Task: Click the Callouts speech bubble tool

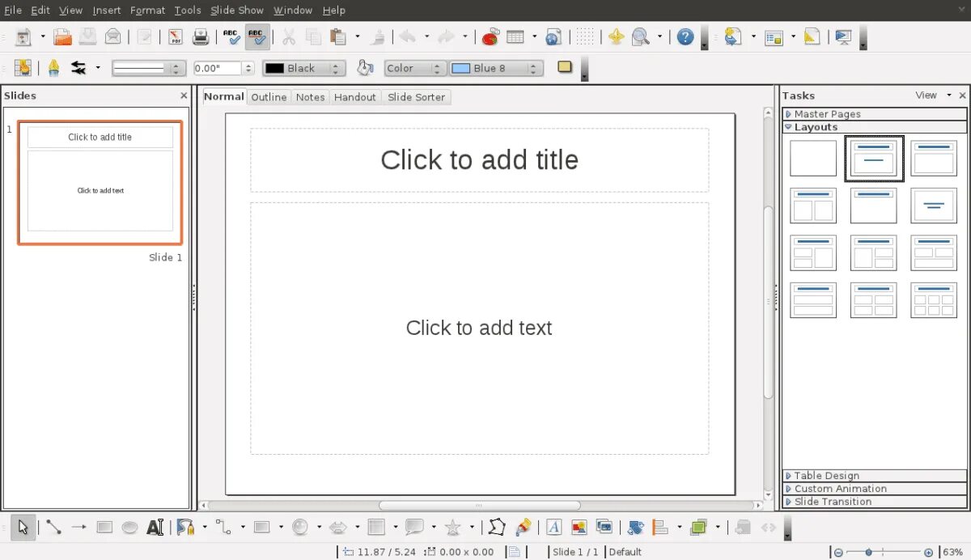Action: coord(415,528)
